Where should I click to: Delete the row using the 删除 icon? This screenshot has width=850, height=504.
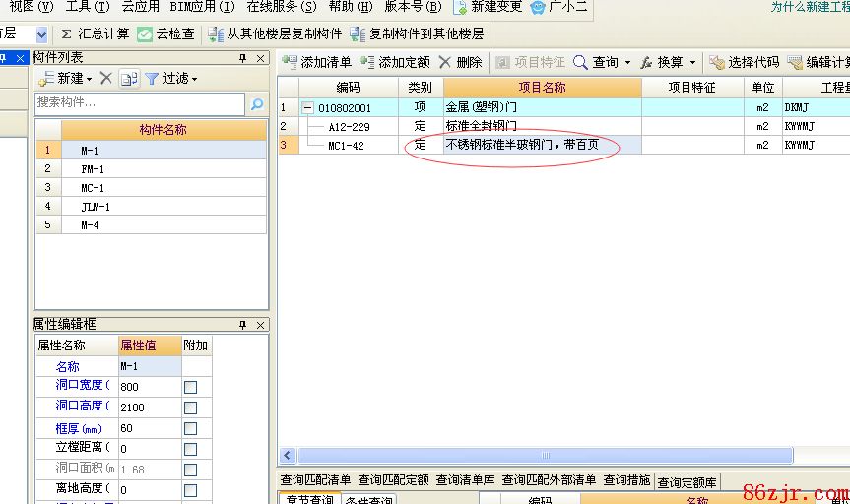(445, 62)
